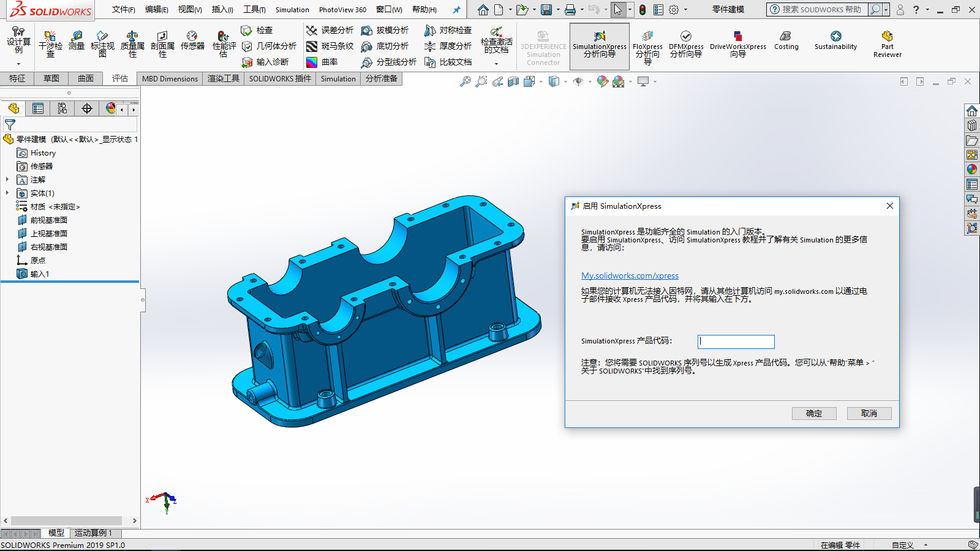Launch FloXpress analysis wizard

point(647,47)
